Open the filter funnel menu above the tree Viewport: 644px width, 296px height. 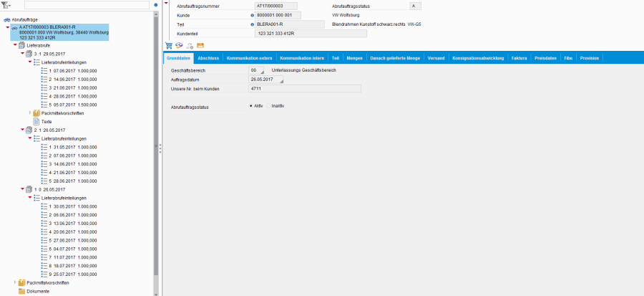coord(7,5)
